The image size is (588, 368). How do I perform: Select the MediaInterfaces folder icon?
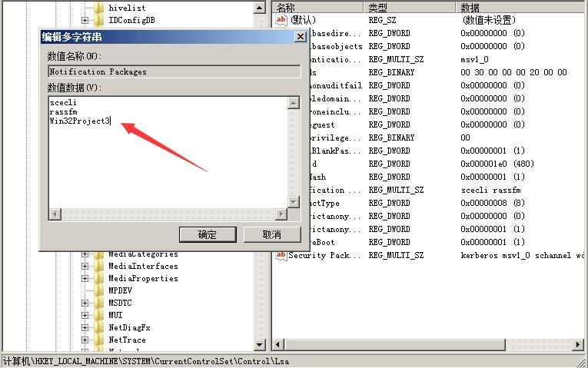pyautogui.click(x=99, y=267)
